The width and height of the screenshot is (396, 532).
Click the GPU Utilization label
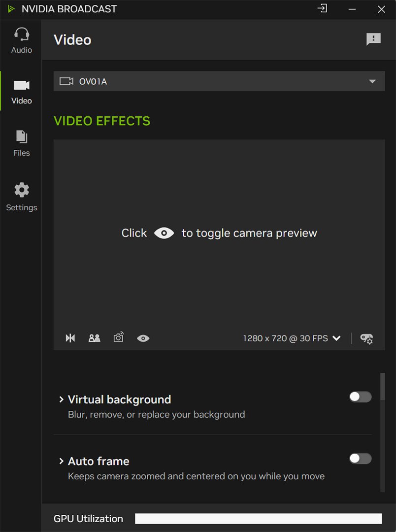tap(88, 518)
